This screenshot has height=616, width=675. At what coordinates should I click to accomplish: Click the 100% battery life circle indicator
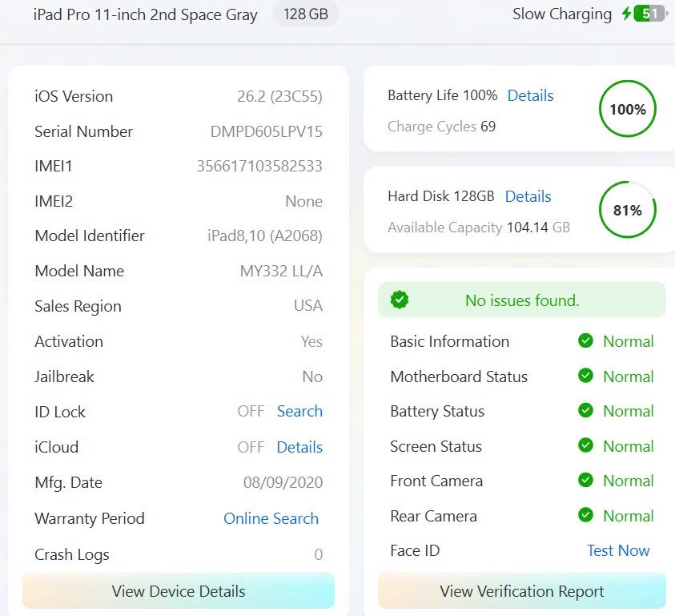click(x=628, y=109)
